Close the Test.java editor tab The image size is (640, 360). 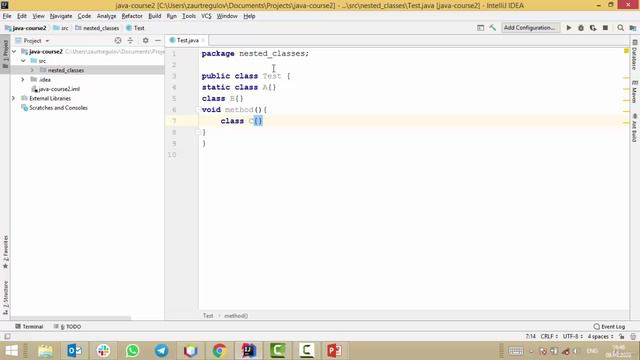[203, 40]
